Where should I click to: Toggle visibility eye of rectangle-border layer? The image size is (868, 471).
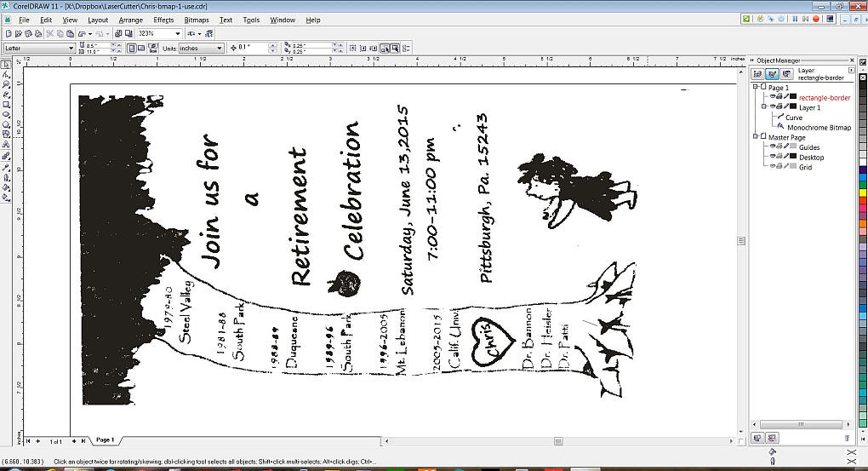tap(773, 98)
